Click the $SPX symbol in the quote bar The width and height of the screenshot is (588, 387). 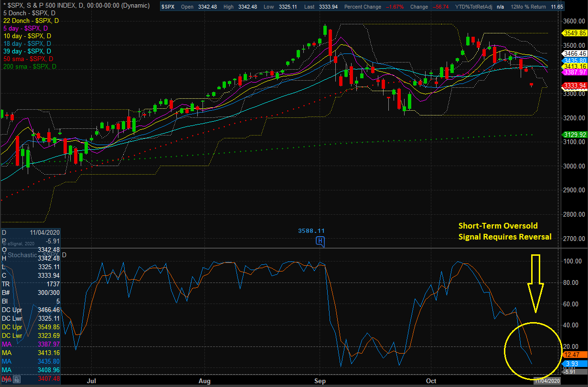tap(169, 7)
